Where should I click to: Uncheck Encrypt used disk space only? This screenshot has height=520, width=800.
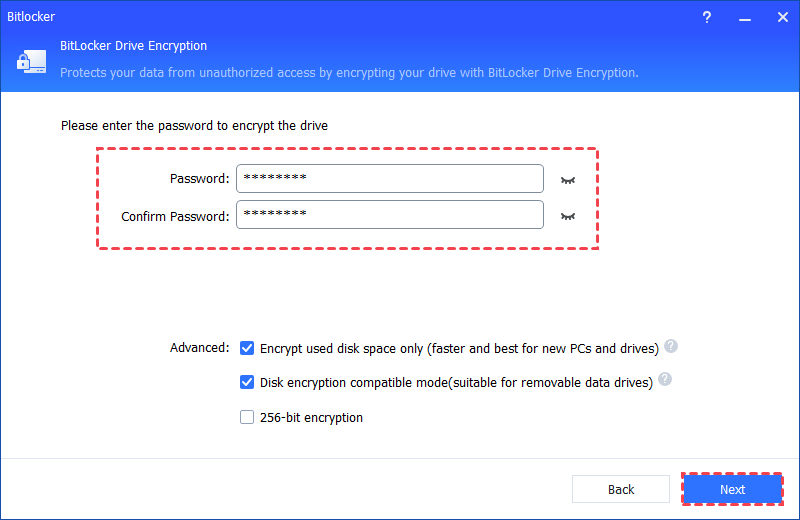[247, 348]
